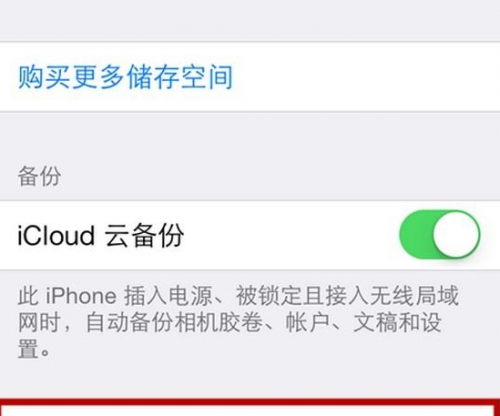Click the white knob of the backup switch

click(x=456, y=234)
